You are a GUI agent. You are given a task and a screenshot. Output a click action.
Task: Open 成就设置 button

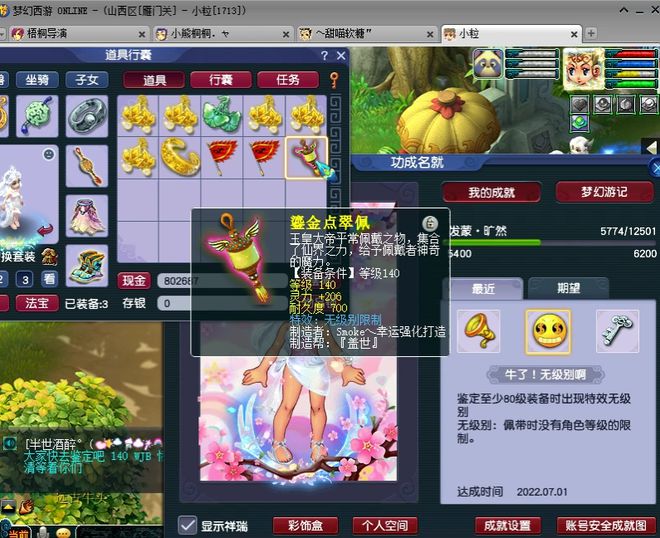pos(507,525)
